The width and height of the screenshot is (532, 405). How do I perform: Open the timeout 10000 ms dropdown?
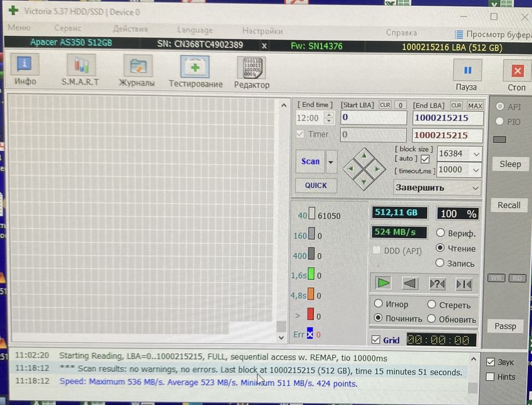[476, 170]
